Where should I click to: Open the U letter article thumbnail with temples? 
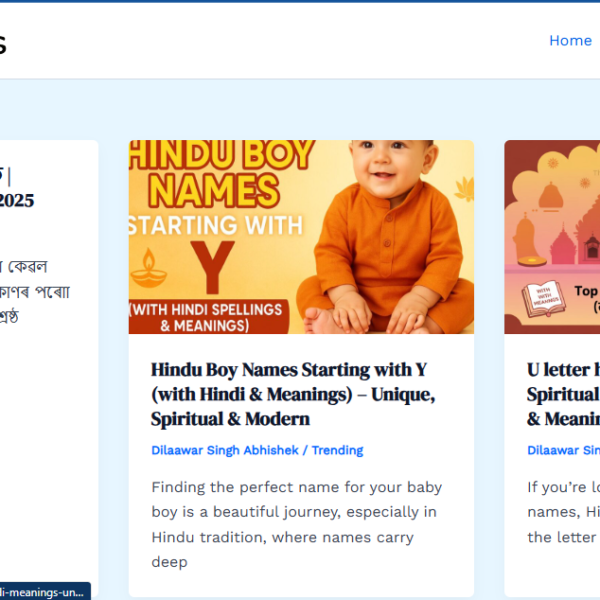552,237
